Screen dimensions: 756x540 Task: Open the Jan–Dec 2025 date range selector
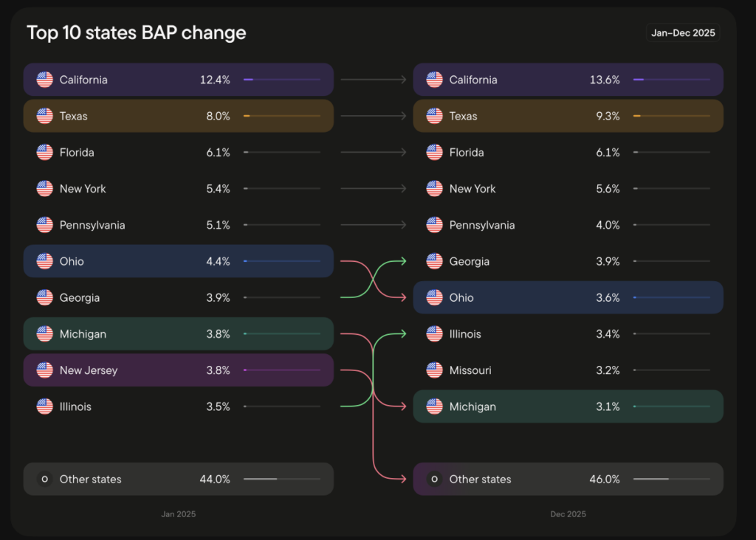click(683, 33)
